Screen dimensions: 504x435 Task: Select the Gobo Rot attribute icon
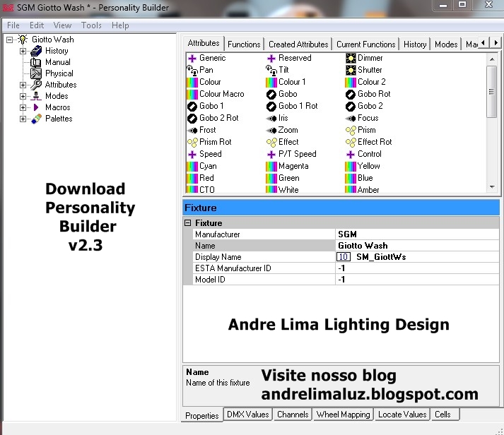(x=351, y=94)
